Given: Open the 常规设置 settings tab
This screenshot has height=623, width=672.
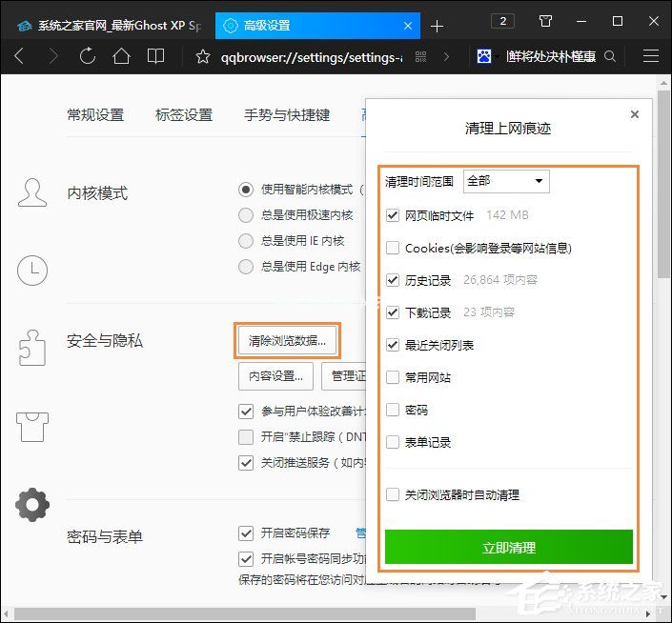Looking at the screenshot, I should 95,115.
